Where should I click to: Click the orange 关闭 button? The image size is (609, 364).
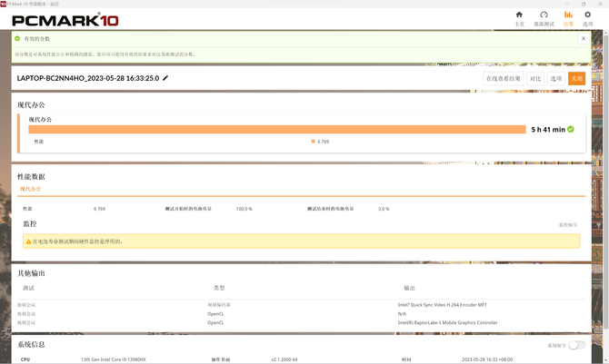point(577,78)
